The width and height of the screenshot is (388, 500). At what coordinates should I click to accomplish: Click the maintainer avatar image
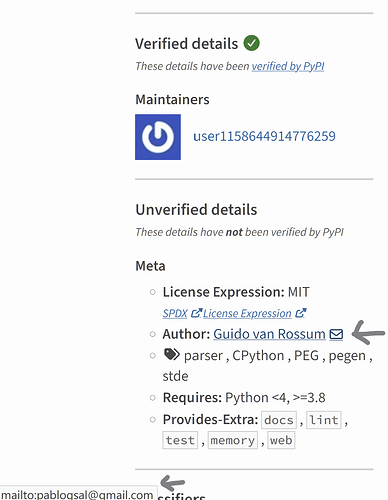tap(158, 137)
